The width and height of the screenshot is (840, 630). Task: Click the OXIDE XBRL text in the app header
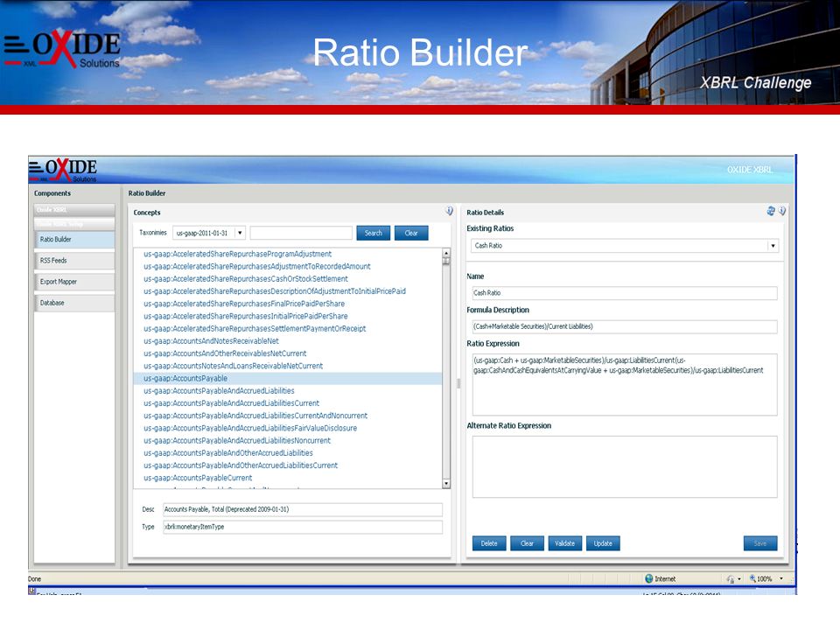[750, 170]
